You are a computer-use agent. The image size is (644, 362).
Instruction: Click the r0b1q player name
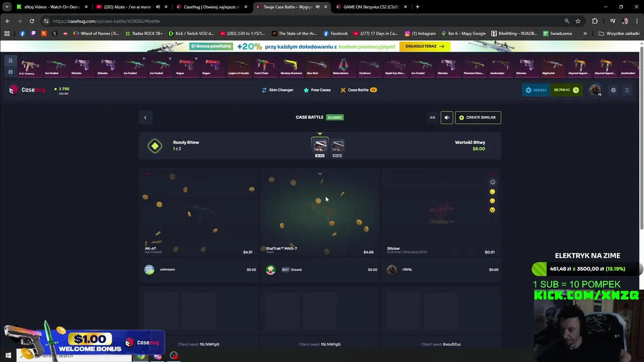pos(407,269)
